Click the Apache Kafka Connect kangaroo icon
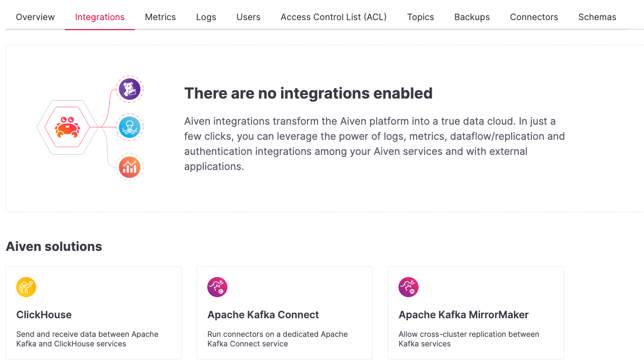The image size is (644, 362). tap(217, 287)
